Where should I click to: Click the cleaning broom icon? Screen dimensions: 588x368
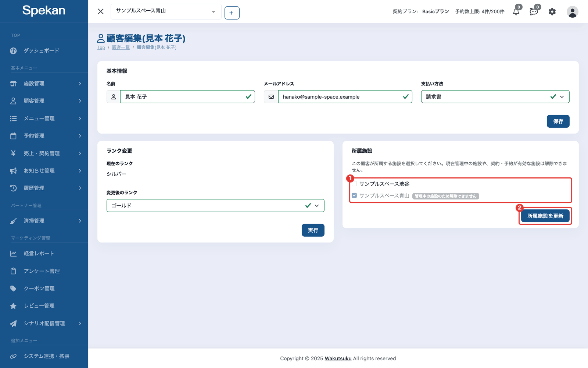[x=13, y=221]
